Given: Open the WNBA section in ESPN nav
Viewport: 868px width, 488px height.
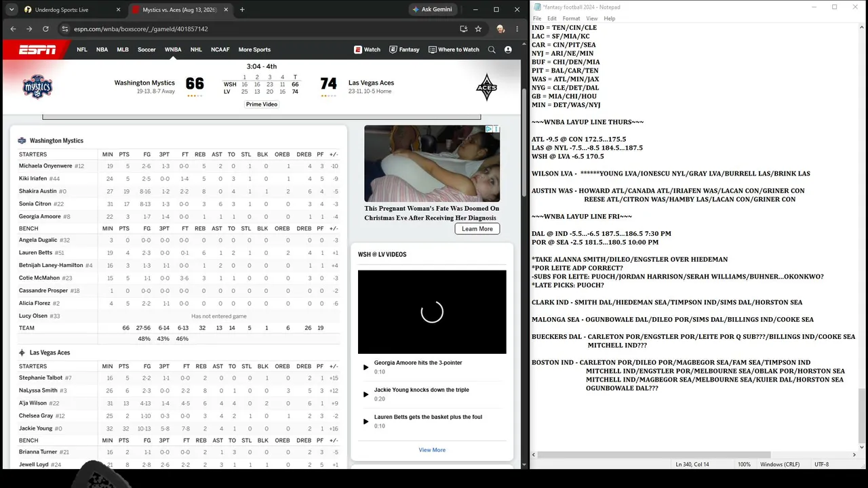Looking at the screenshot, I should tap(173, 49).
